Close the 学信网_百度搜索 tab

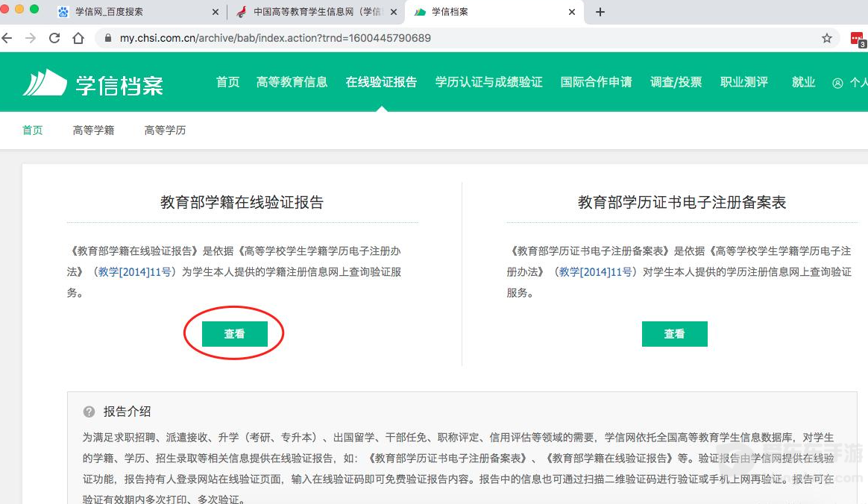(216, 12)
